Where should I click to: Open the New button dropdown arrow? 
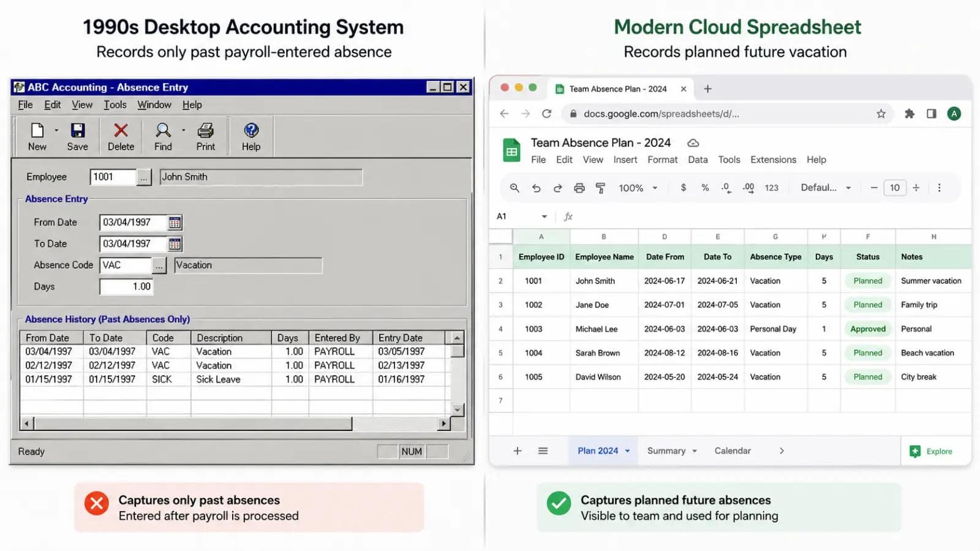[x=56, y=130]
